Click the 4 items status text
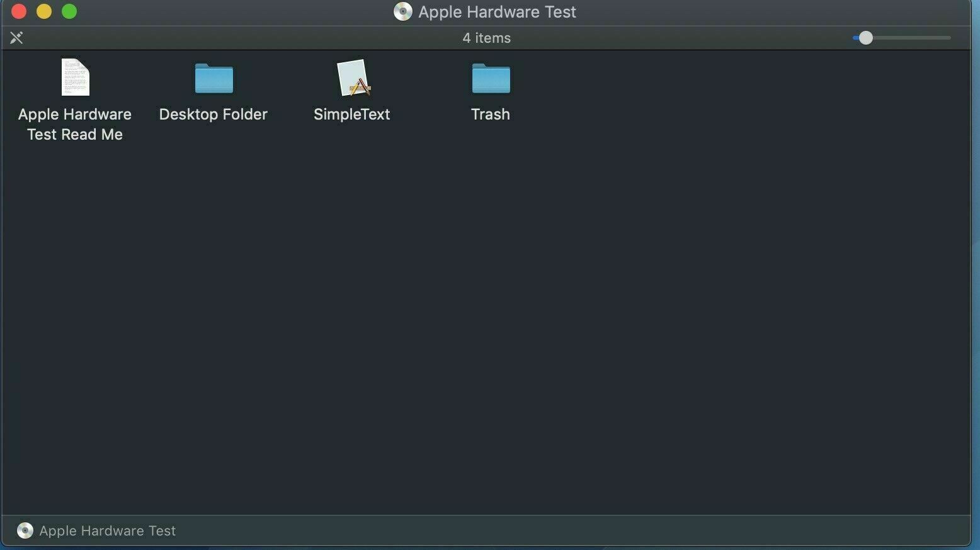Viewport: 980px width, 550px height. tap(487, 38)
